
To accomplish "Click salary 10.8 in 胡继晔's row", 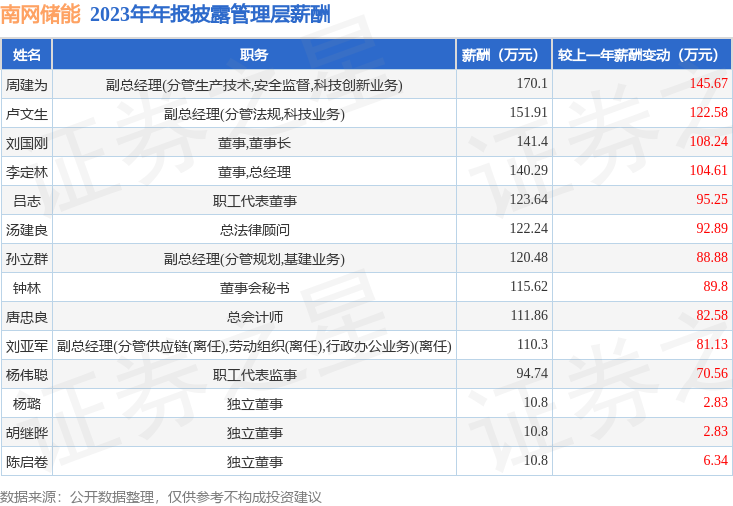I will tap(536, 431).
